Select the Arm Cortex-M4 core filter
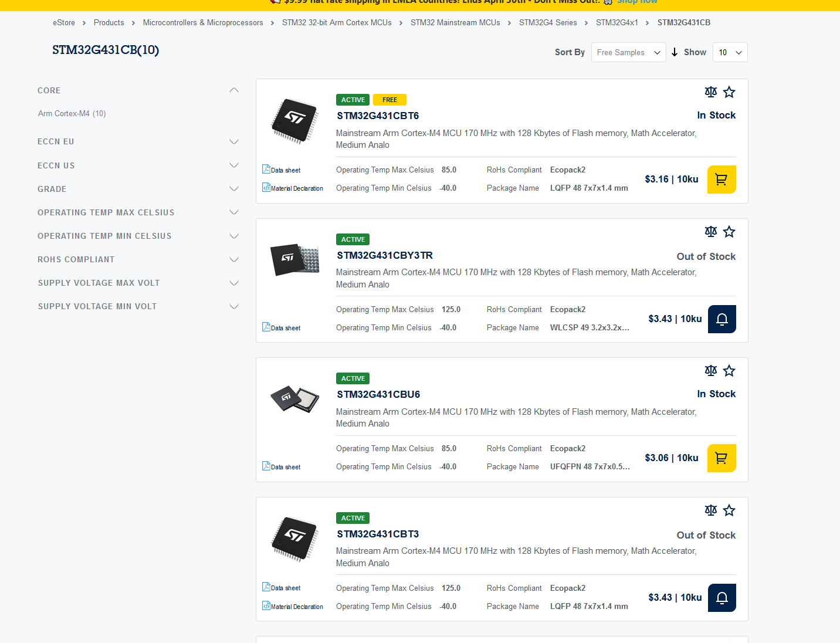The image size is (840, 643). [x=72, y=113]
